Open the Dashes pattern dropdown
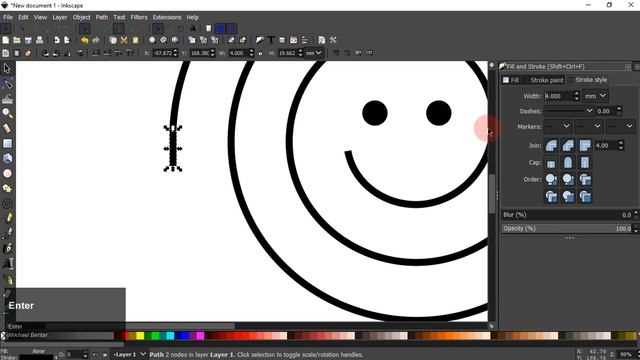The image size is (640, 360). (x=569, y=111)
